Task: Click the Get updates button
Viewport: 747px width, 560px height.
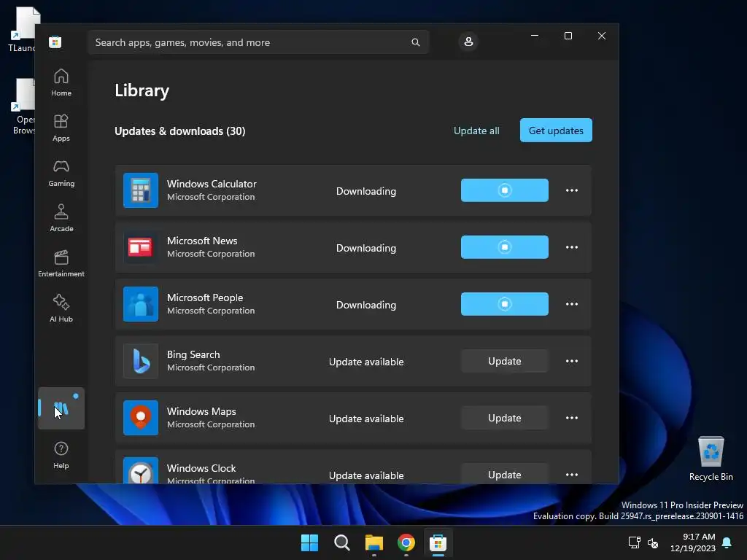Action: click(x=556, y=131)
